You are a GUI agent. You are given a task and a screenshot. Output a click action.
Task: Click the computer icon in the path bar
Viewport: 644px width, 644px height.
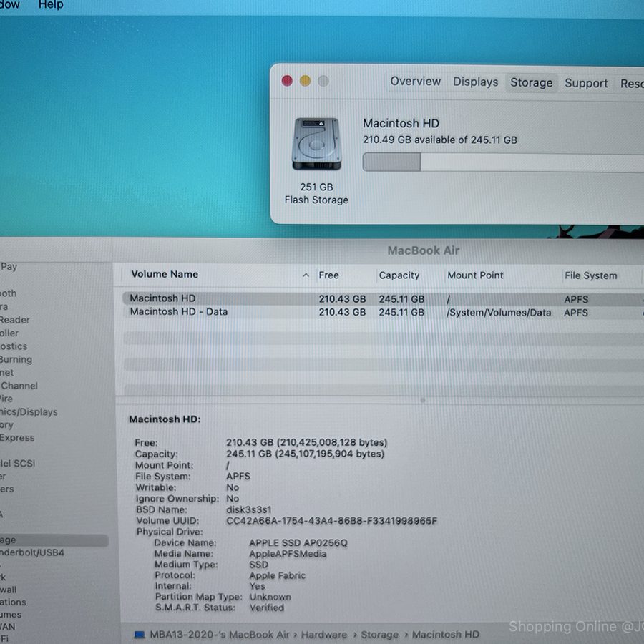coord(140,635)
